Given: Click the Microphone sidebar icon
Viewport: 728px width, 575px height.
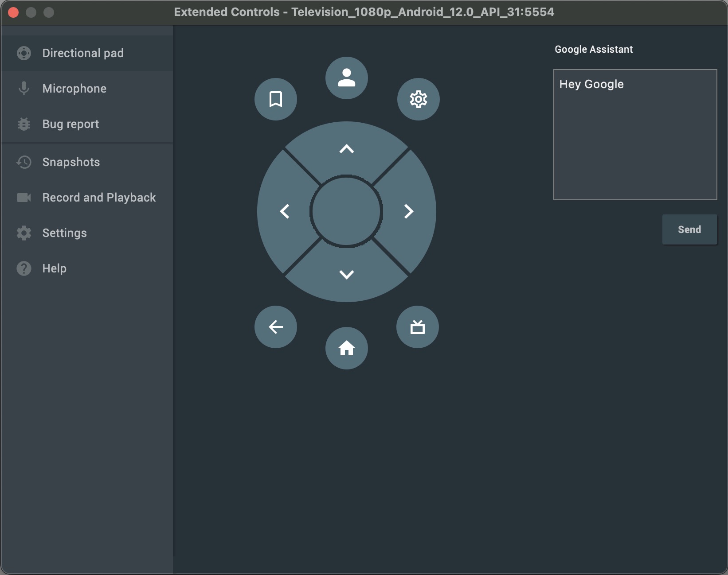Looking at the screenshot, I should pos(24,89).
